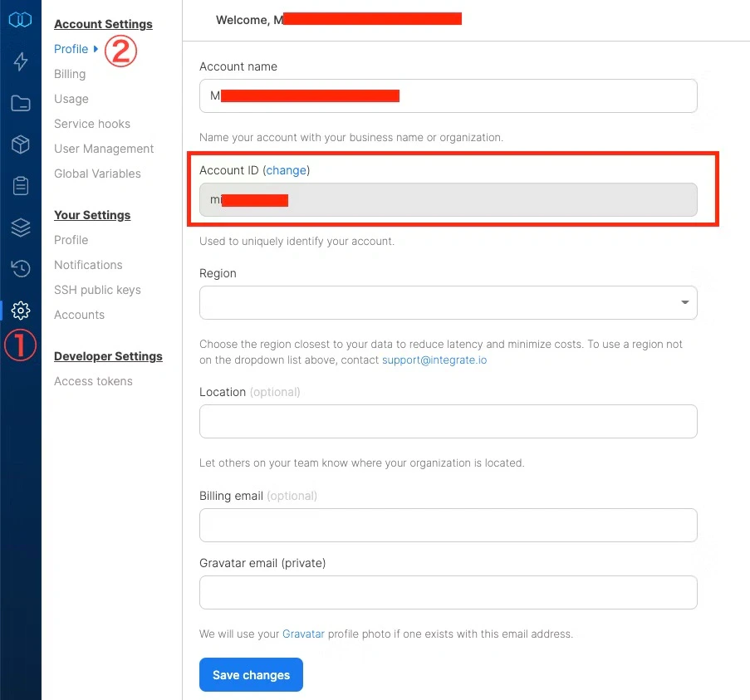The image size is (750, 700).
Task: Click the greyed Account ID field
Action: click(x=449, y=199)
